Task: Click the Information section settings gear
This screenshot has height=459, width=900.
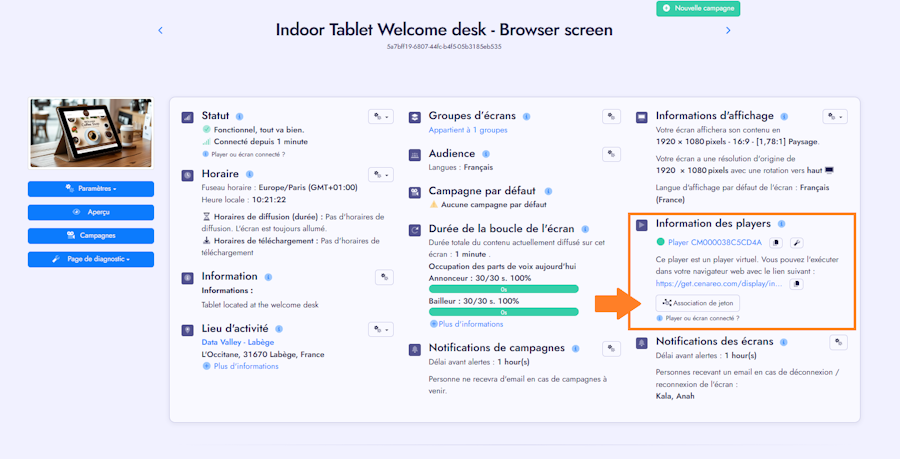Action: [384, 277]
